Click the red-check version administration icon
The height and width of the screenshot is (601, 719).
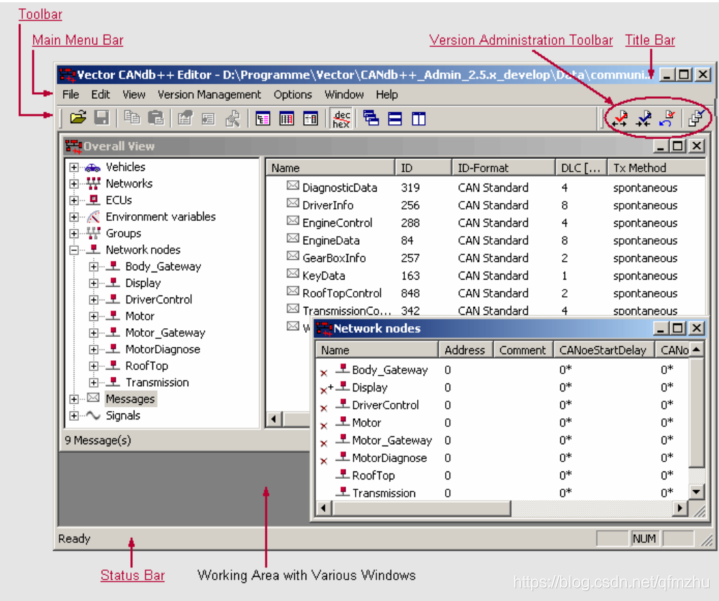coord(620,119)
